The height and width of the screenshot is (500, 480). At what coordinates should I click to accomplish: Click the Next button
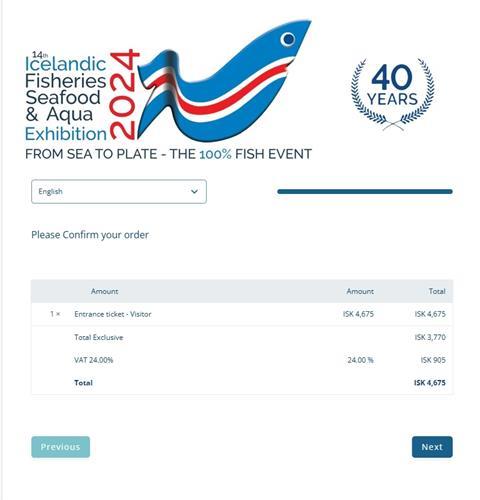[x=432, y=447]
